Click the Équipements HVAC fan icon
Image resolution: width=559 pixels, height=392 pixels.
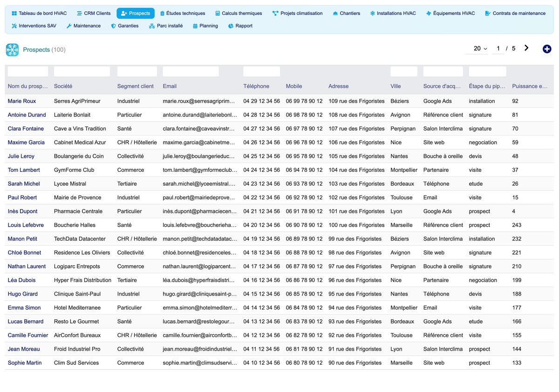pos(429,14)
